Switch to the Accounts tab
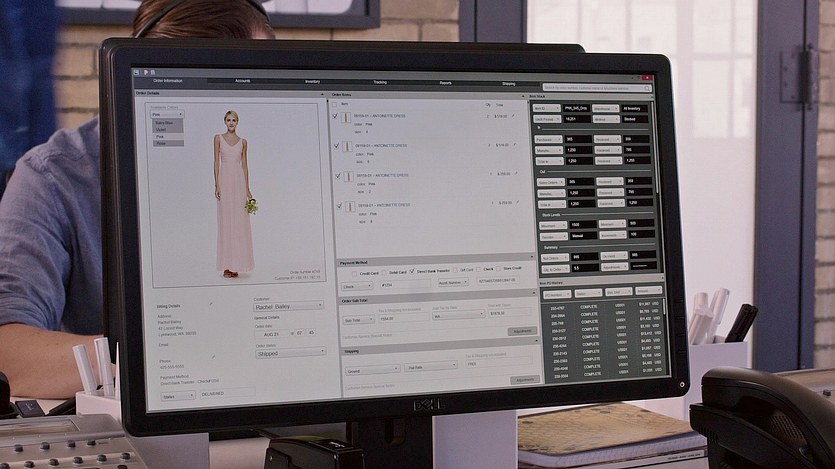Viewport: 835px width, 469px height. point(242,81)
